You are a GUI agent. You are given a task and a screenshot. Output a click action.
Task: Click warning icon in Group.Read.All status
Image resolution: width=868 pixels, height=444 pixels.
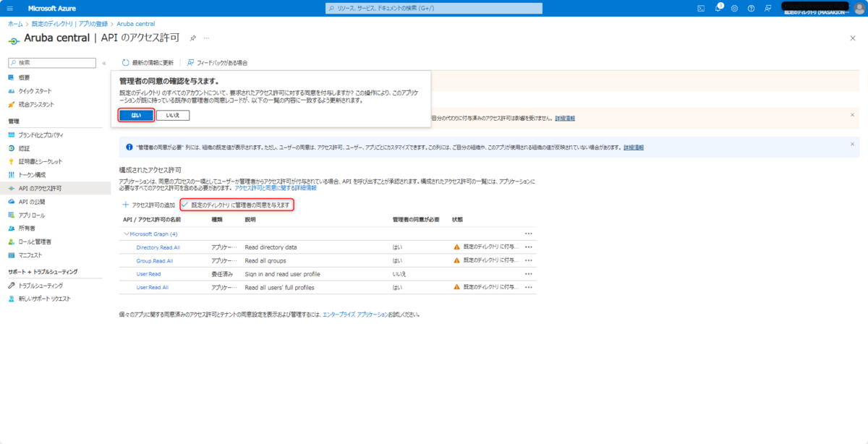(x=456, y=260)
